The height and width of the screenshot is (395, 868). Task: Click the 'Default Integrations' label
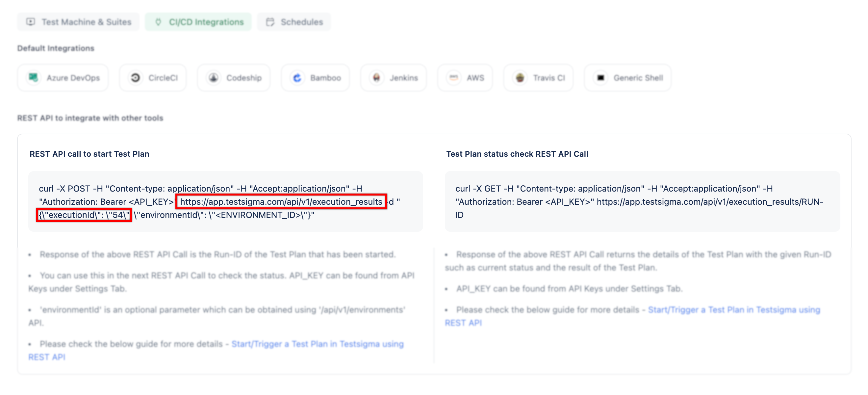click(x=56, y=48)
